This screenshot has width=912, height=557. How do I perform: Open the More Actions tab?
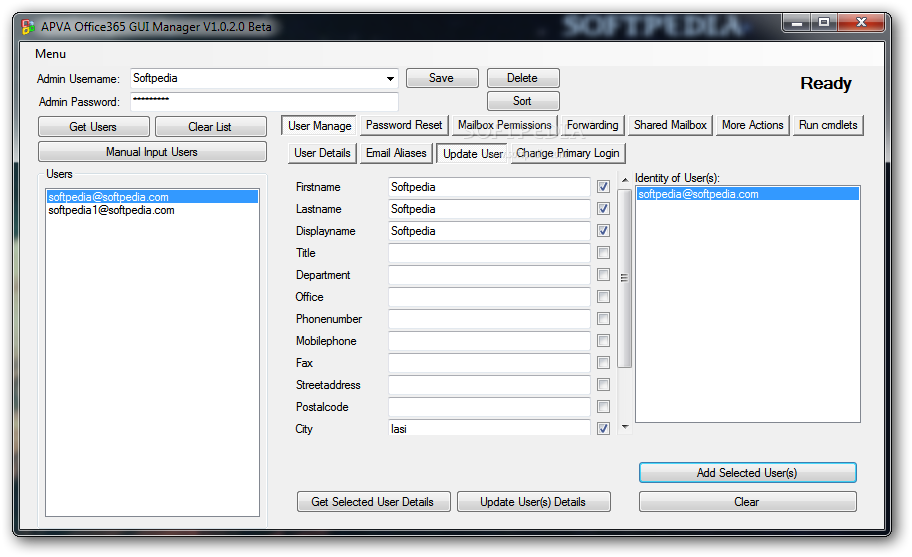[x=753, y=125]
